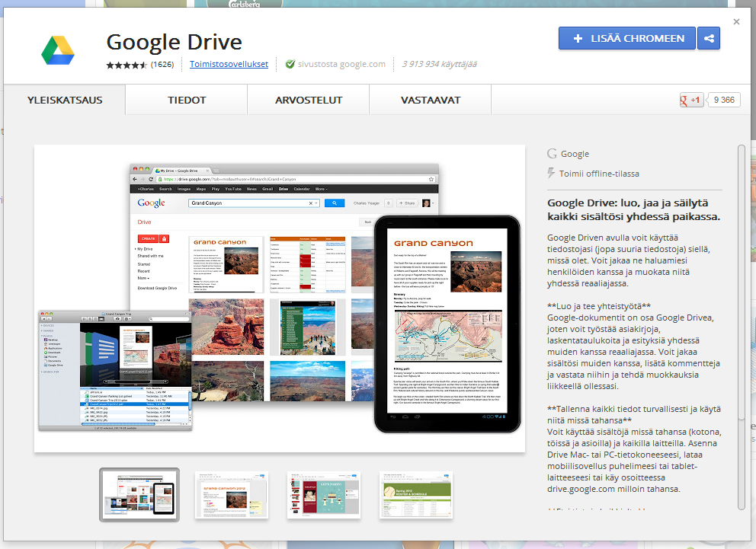
Task: Open the Tiedot tab
Action: tap(187, 100)
